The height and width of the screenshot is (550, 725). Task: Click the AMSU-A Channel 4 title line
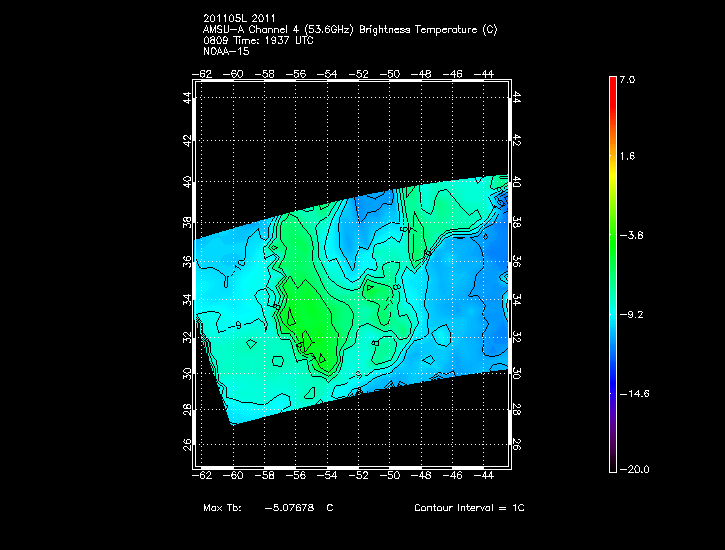(350, 30)
